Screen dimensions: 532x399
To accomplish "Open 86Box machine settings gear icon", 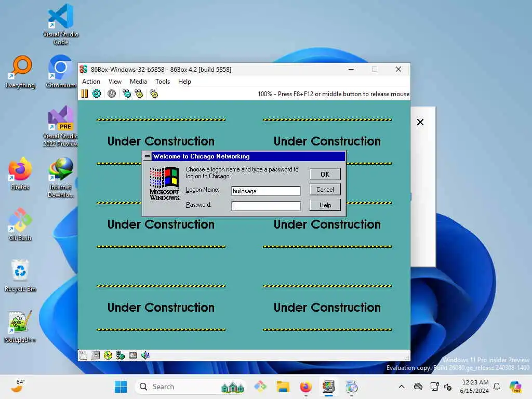I will [154, 94].
